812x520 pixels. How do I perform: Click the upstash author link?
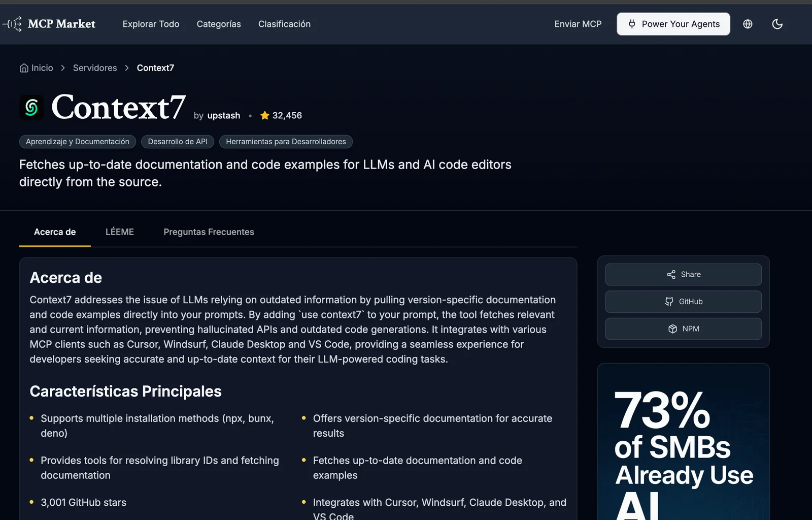pos(223,116)
